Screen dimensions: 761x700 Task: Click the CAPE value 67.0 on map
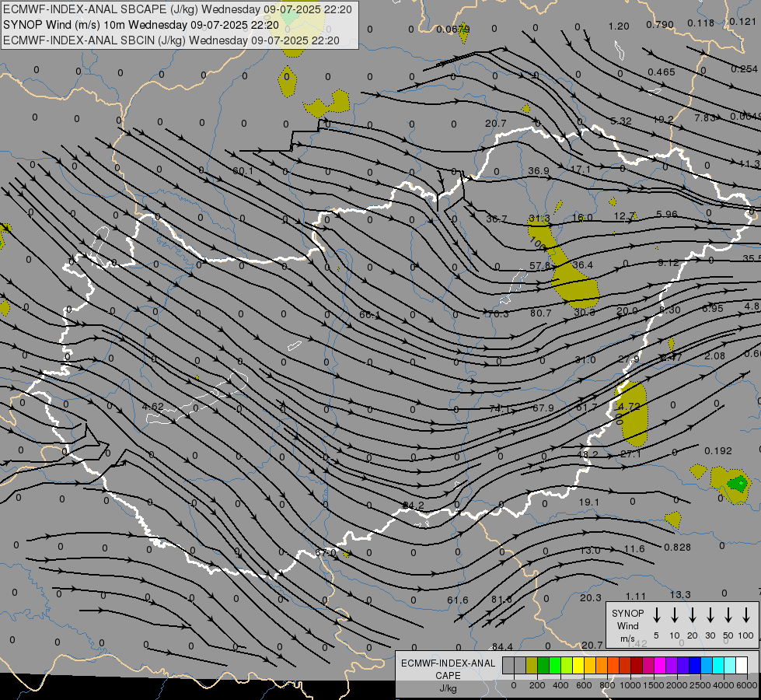(325, 552)
